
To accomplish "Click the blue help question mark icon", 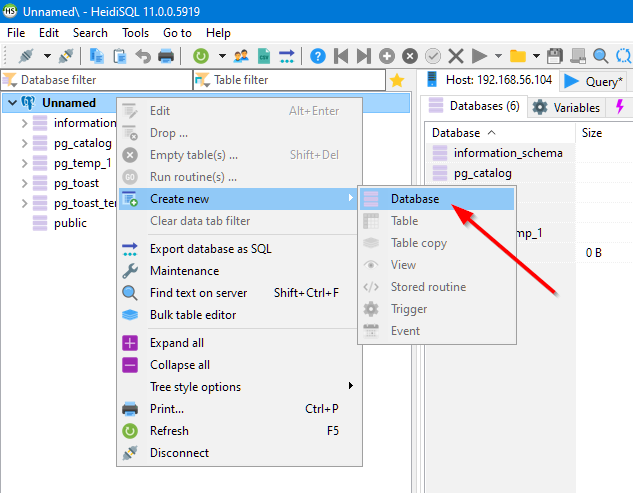I will point(318,56).
